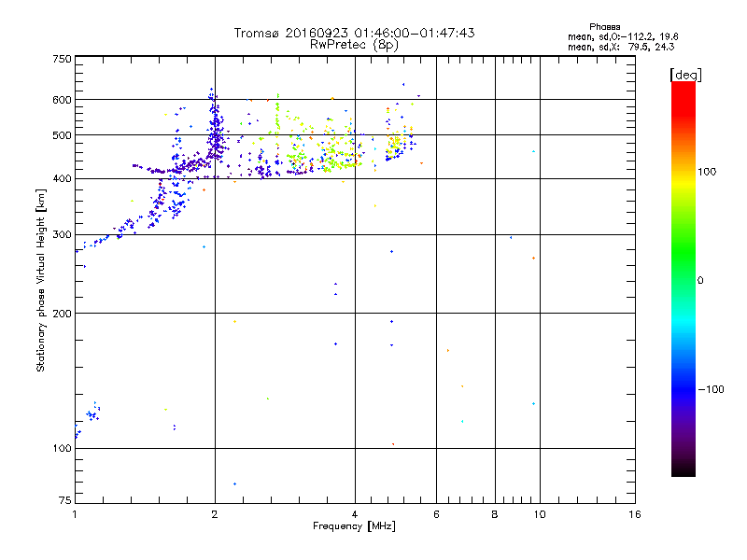
Task: Click the '[deg]' colorbar unit label
Action: (685, 75)
